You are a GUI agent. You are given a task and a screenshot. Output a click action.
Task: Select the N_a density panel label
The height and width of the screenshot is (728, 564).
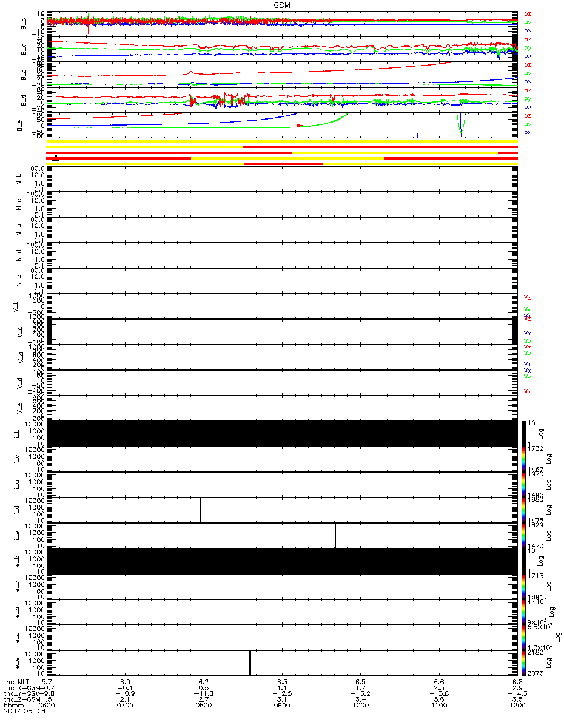pyautogui.click(x=19, y=230)
